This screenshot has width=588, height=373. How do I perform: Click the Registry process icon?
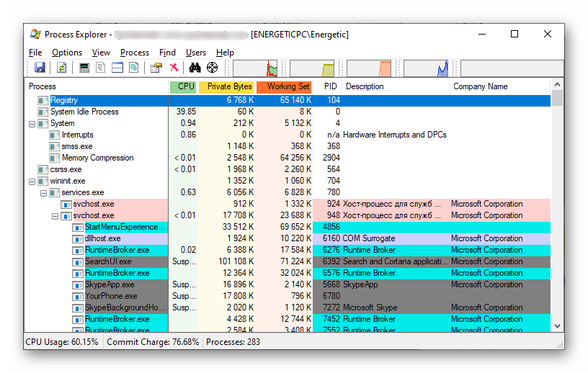click(43, 101)
